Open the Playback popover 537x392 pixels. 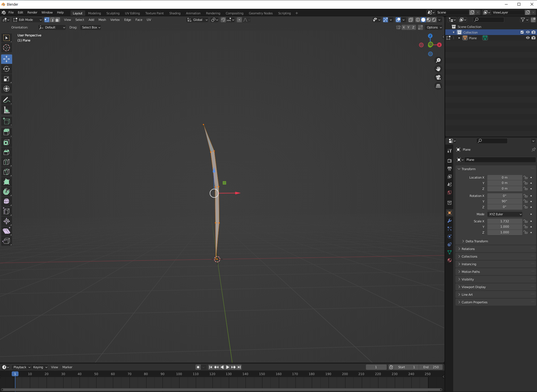tap(22, 367)
